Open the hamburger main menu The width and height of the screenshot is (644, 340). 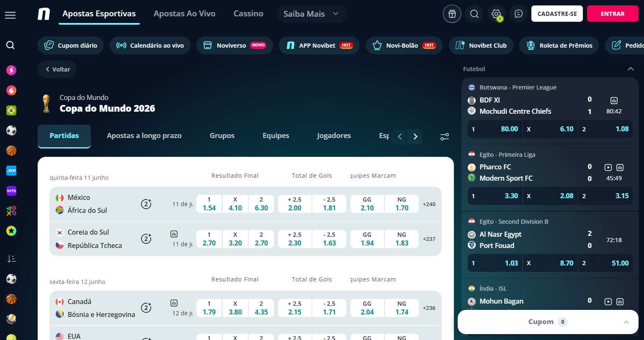(x=10, y=15)
